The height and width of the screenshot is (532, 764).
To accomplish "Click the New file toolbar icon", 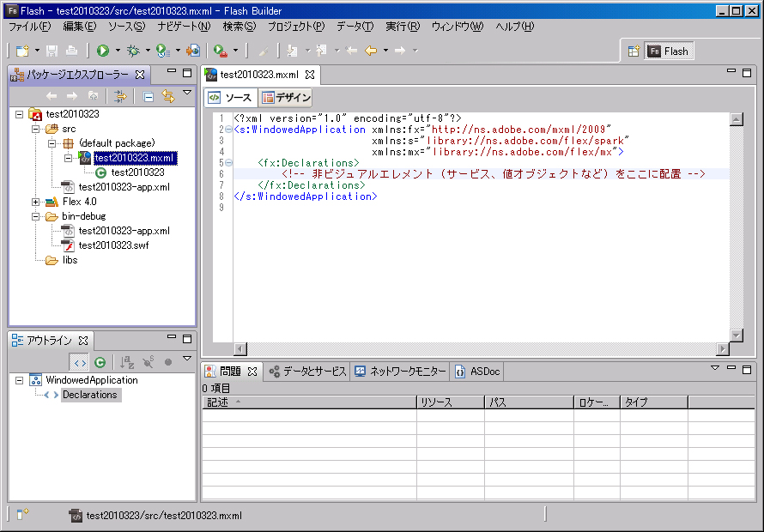I will click(x=22, y=51).
